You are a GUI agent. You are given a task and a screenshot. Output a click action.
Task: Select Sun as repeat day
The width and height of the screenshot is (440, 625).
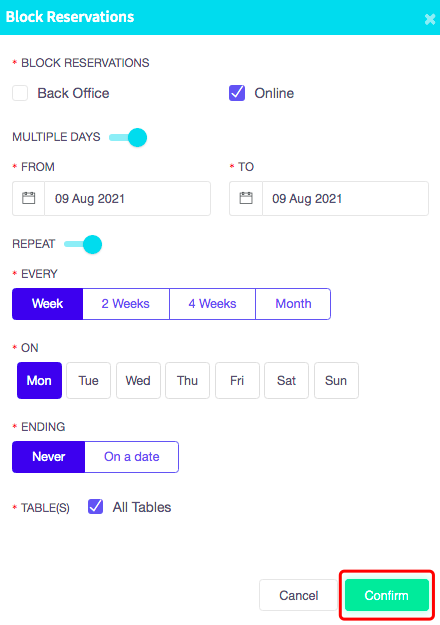pyautogui.click(x=336, y=380)
